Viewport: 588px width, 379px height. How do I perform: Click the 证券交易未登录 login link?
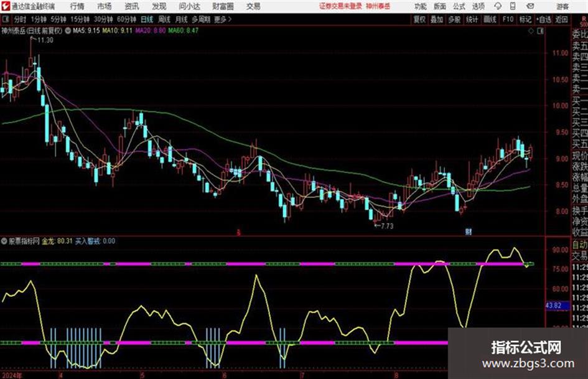[x=340, y=6]
